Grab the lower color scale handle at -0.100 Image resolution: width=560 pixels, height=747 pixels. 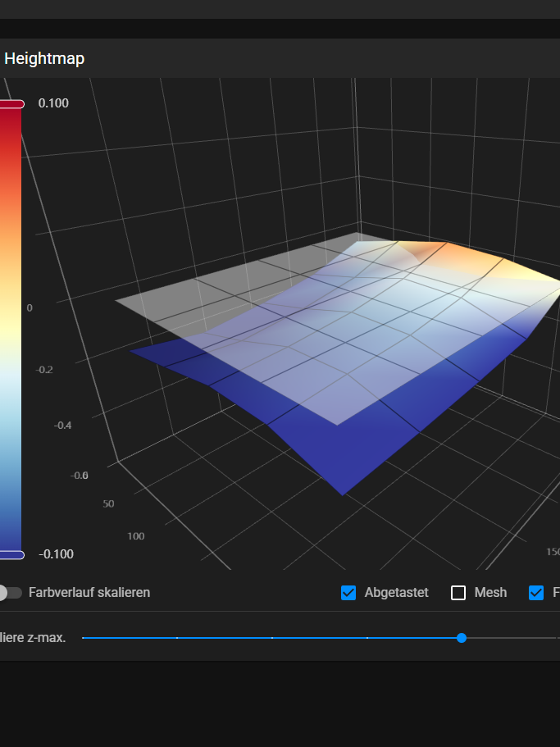[11, 555]
